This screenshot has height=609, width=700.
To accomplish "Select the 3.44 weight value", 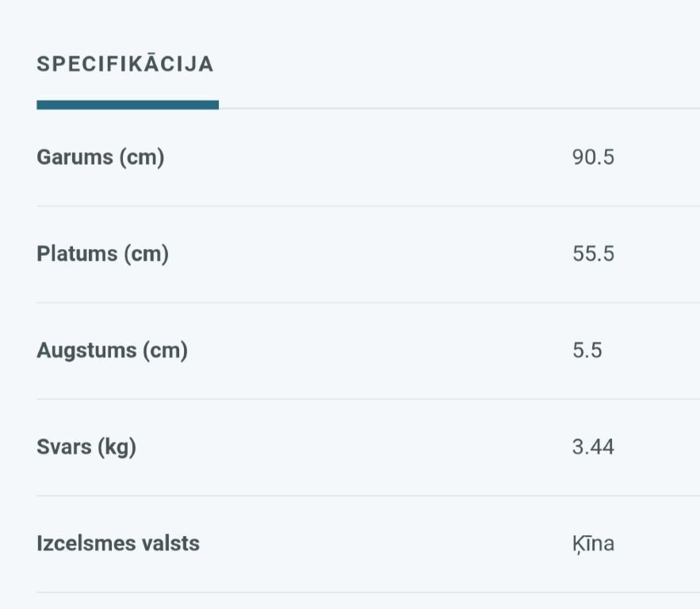I will [593, 447].
